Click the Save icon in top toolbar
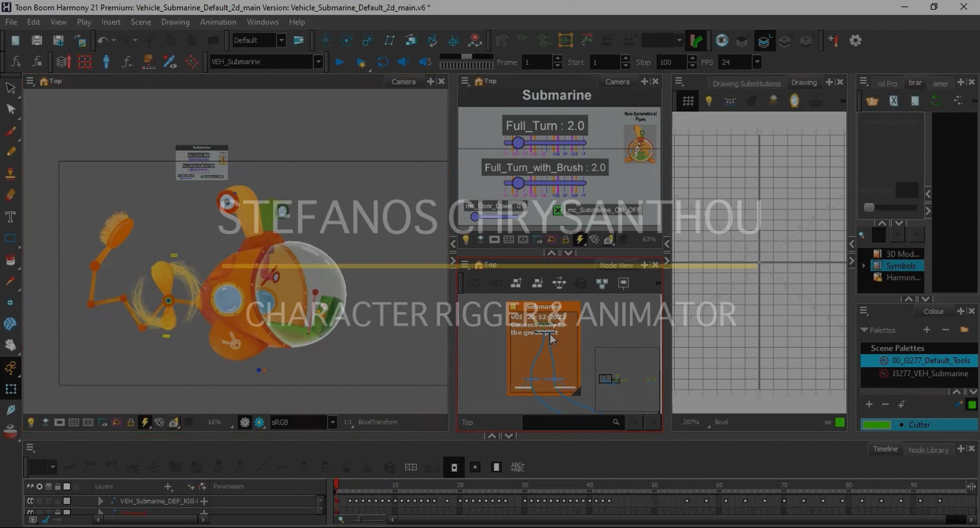 coord(37,40)
